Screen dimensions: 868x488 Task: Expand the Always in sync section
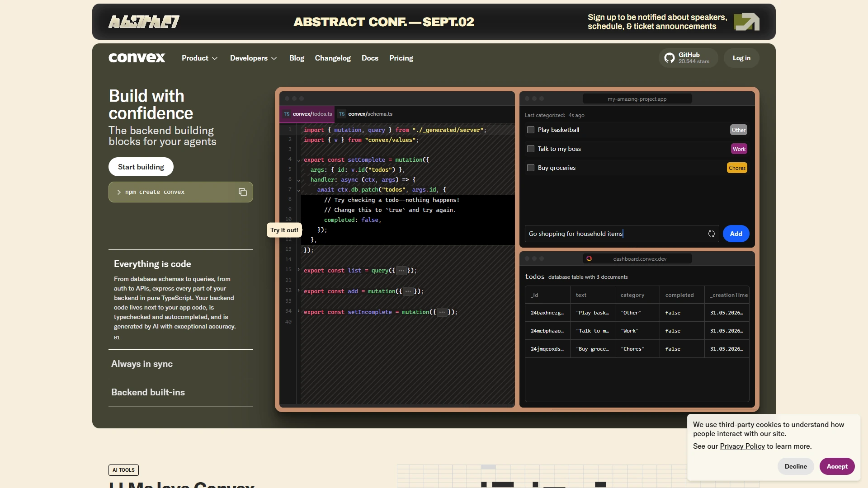181,364
